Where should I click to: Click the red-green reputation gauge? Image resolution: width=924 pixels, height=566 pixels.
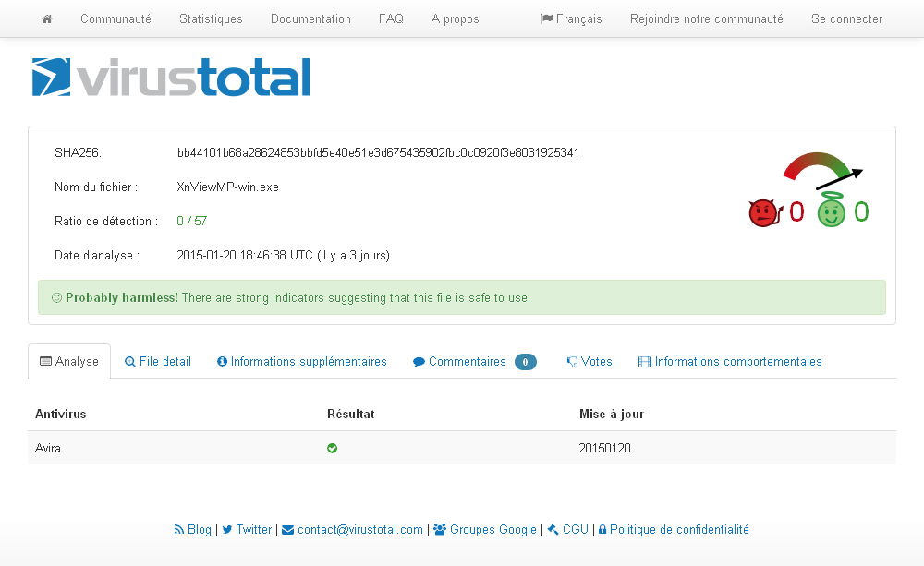tap(822, 171)
